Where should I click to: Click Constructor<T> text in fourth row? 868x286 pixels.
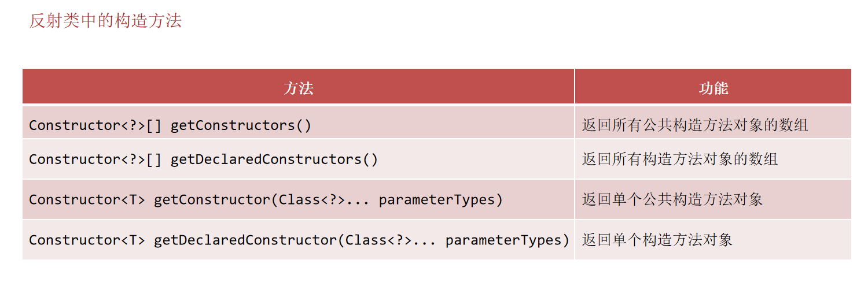[87, 240]
